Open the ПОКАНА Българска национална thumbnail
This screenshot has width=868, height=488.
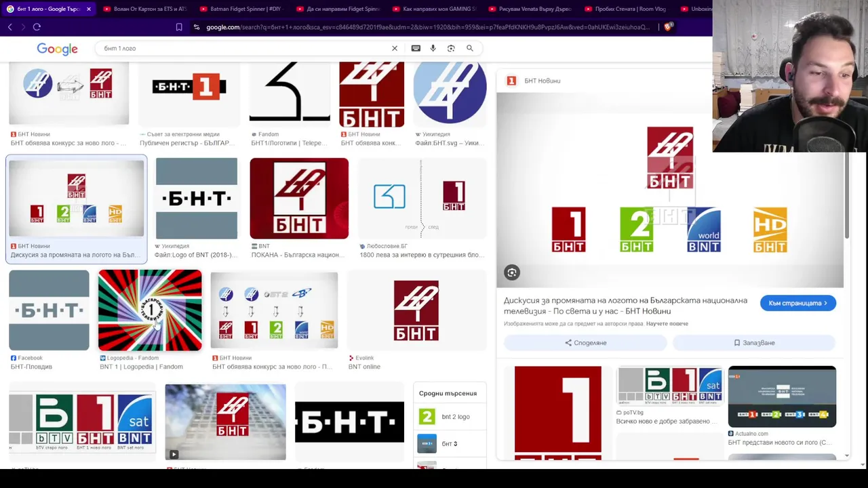pos(299,199)
